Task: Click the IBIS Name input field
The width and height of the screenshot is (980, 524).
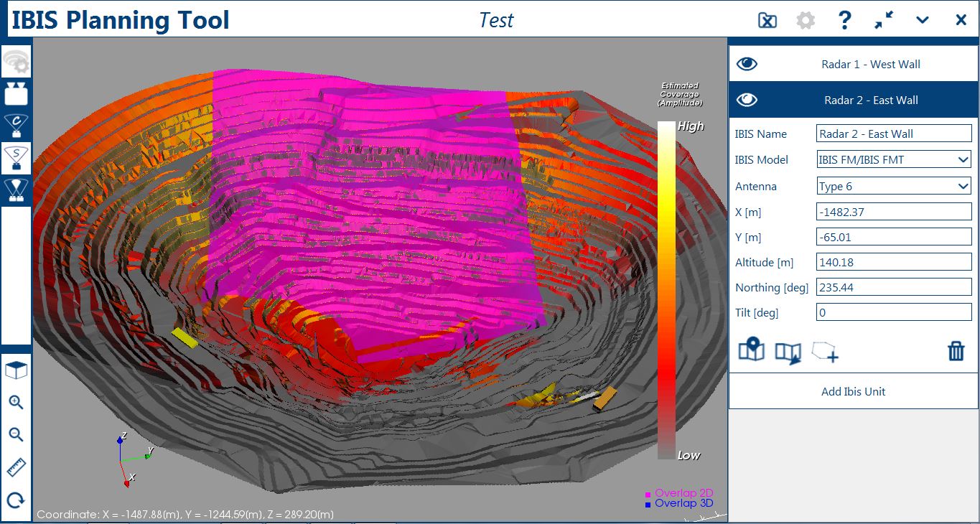Action: [894, 134]
